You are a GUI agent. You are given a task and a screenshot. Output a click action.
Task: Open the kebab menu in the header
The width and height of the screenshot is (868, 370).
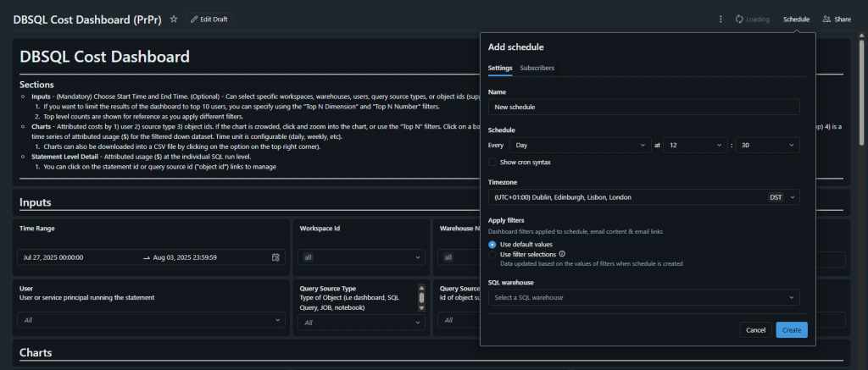coord(721,19)
